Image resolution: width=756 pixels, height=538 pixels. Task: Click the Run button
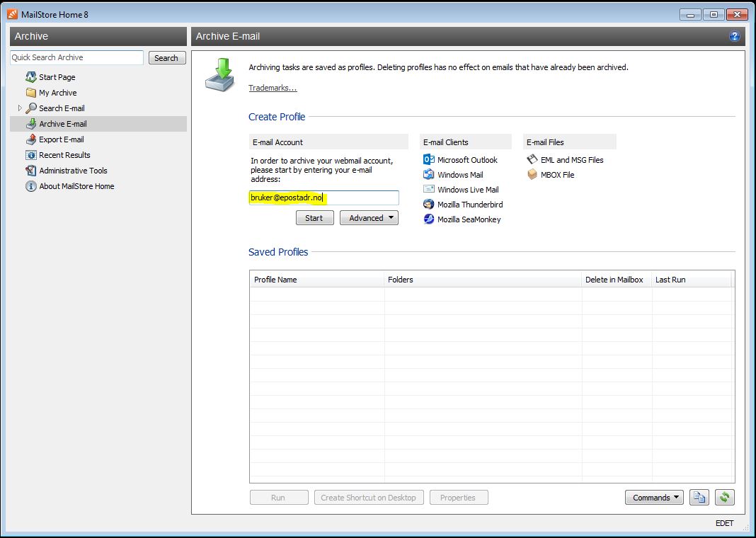coord(279,498)
